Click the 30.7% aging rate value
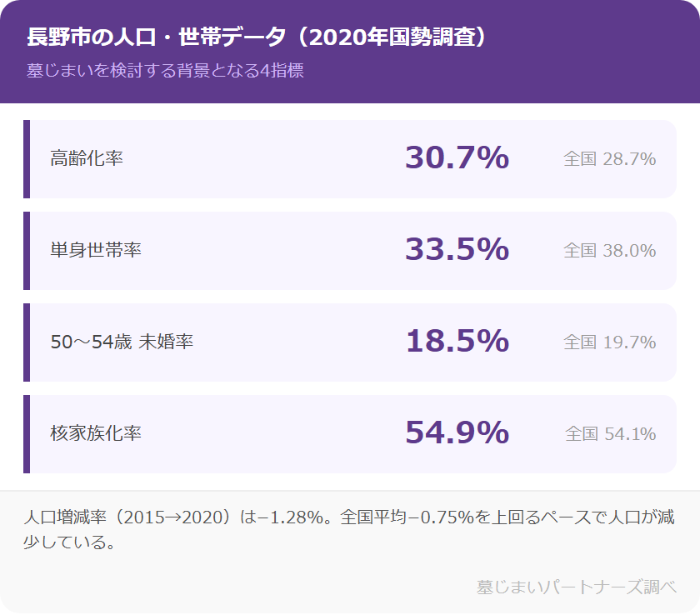This screenshot has height=615, width=700. pos(457,157)
